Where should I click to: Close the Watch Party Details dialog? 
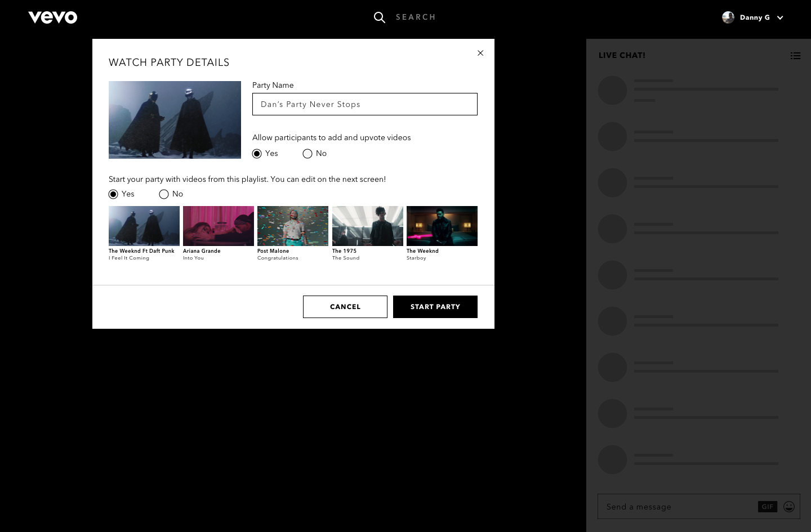(x=480, y=53)
